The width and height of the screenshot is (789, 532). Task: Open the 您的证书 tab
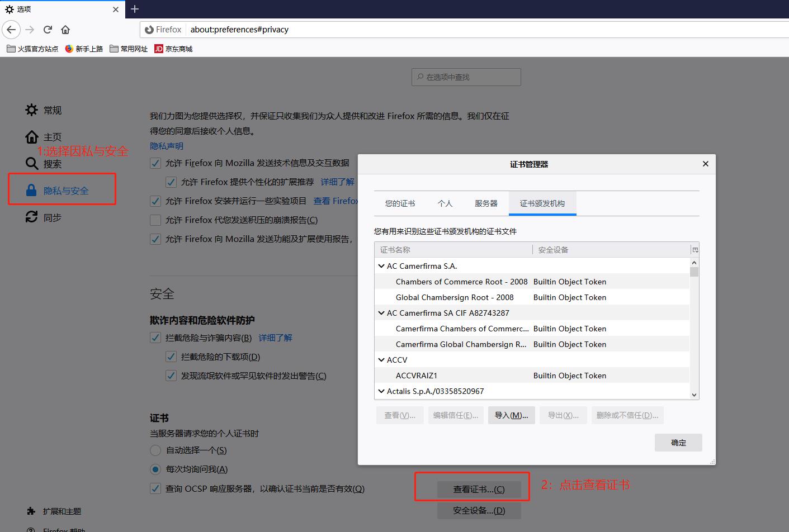(400, 203)
